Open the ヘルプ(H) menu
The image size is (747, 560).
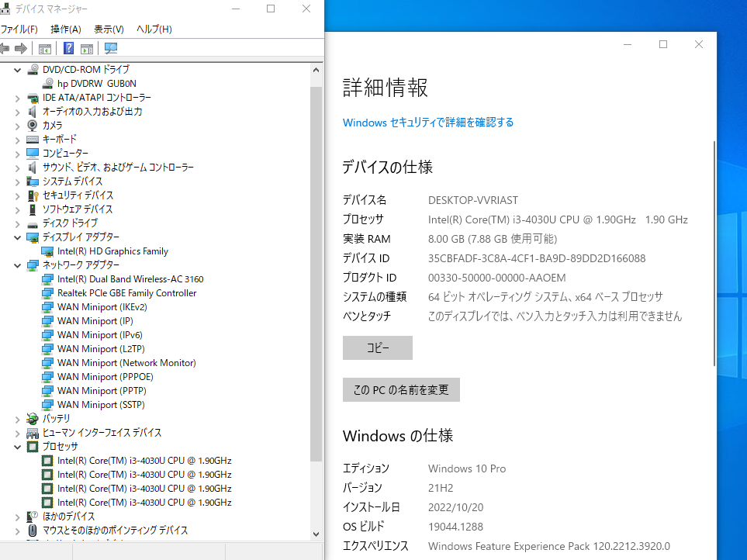pos(154,29)
